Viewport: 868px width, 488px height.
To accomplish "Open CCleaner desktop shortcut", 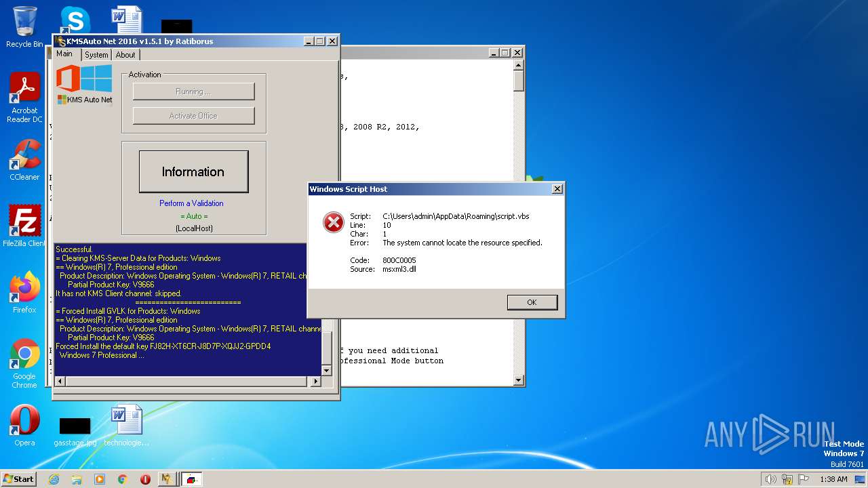I will (24, 160).
